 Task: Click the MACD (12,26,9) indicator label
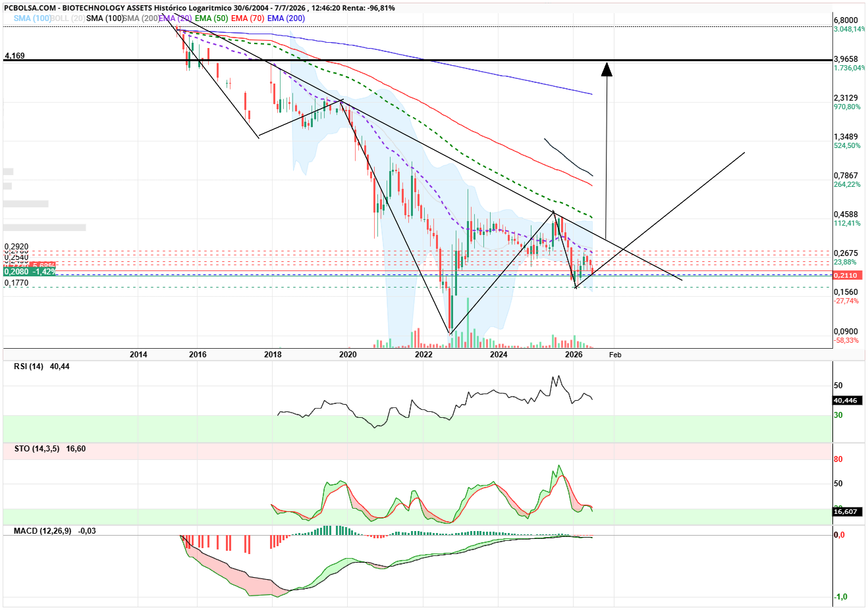point(42,531)
